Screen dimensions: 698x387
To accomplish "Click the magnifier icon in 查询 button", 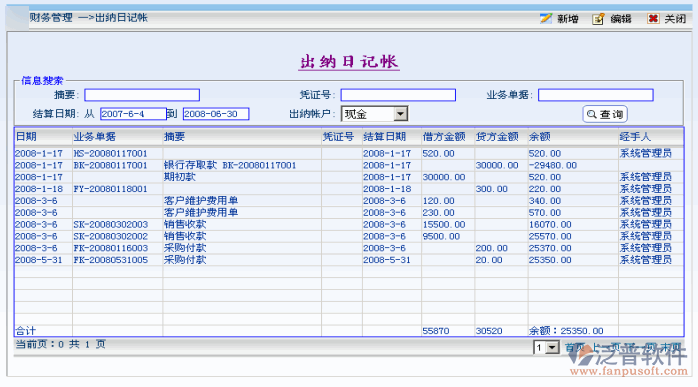I will click(591, 114).
